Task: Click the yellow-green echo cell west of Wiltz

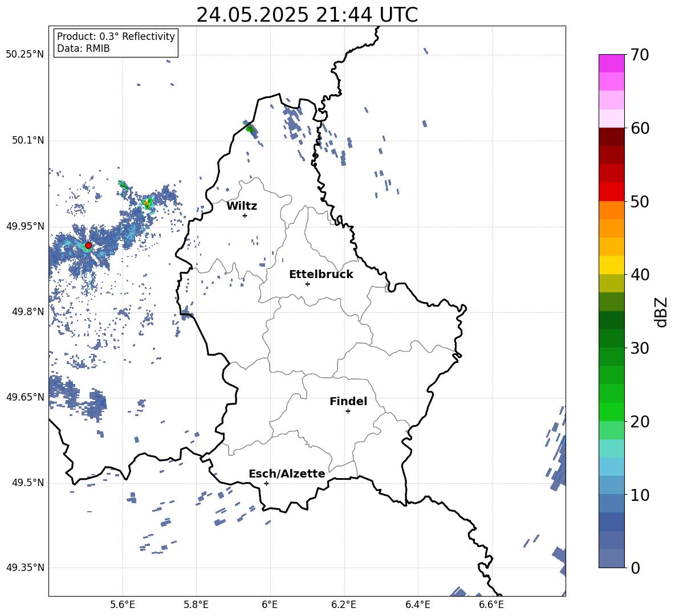Action: (148, 203)
